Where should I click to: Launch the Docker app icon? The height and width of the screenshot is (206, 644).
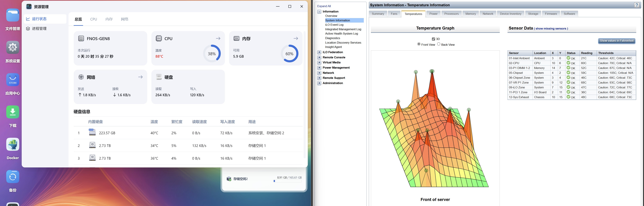coord(12,144)
